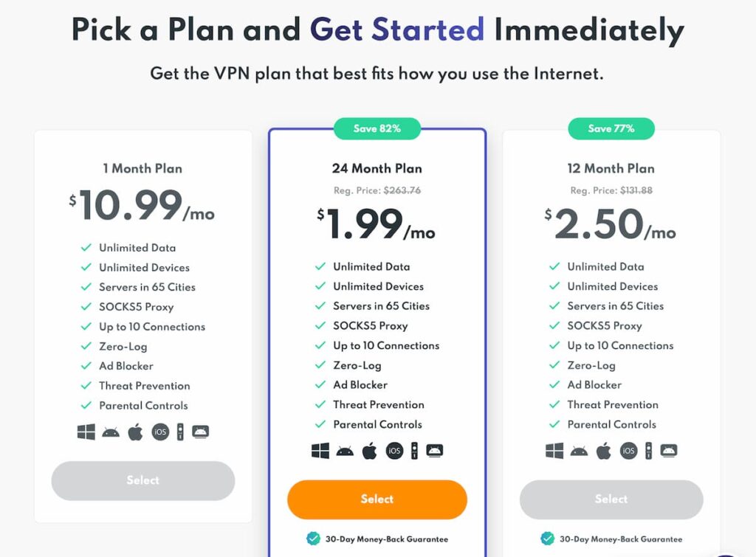Click the Ad Blocker checkmark in 24 Month Plan

320,384
